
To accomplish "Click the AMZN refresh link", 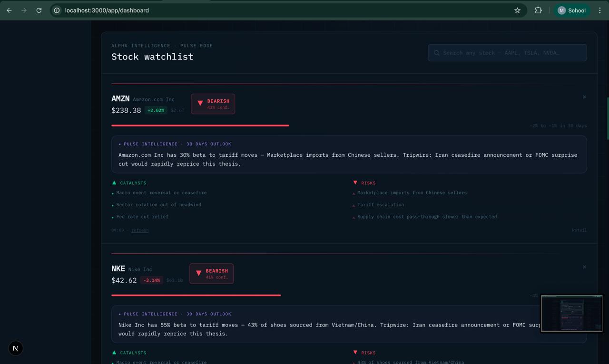I will click(x=140, y=230).
